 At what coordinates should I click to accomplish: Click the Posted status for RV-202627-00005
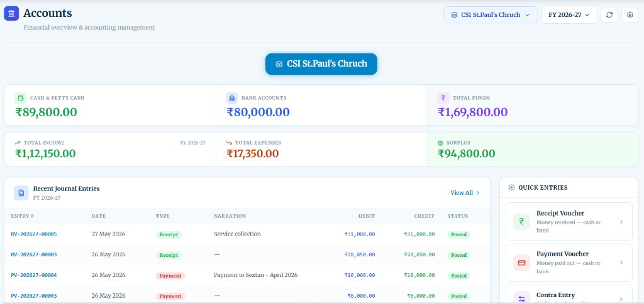point(458,235)
